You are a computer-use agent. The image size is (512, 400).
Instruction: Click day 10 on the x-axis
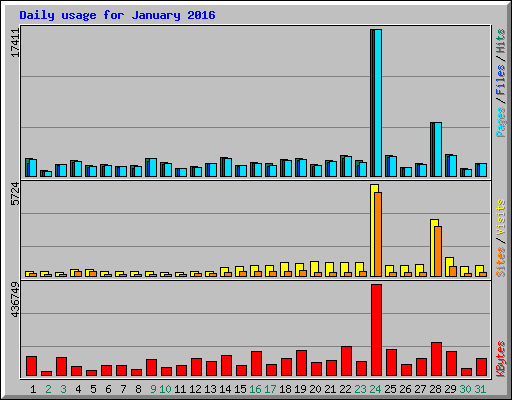coord(165,389)
